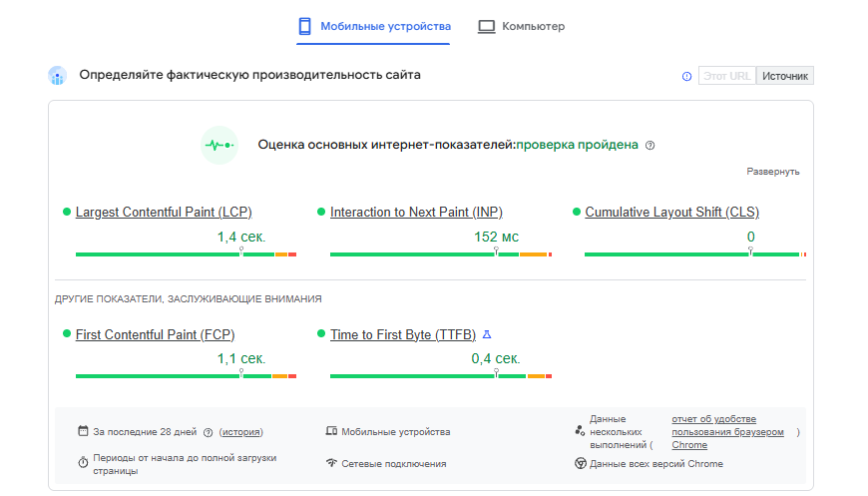
Task: Click the LCP distribution bar
Action: tap(186, 254)
